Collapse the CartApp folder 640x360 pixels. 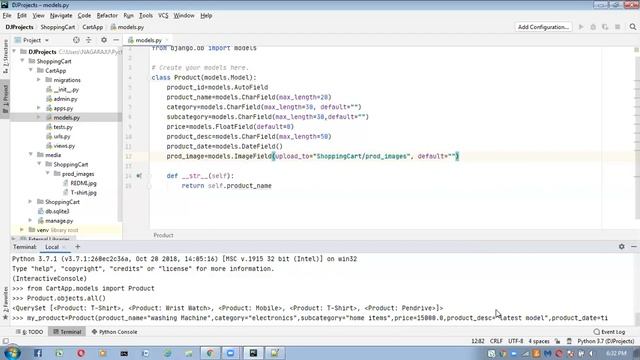pos(31,70)
